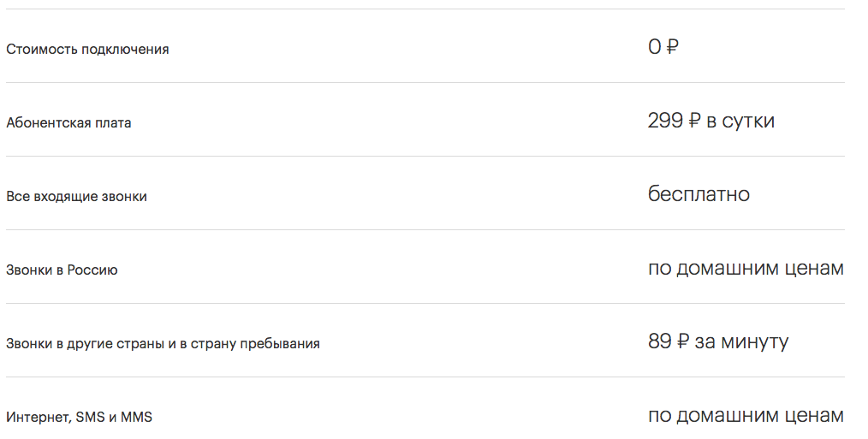Image resolution: width=868 pixels, height=439 pixels.
Task: Select the '0 ₽' connection cost value
Action: 663,47
